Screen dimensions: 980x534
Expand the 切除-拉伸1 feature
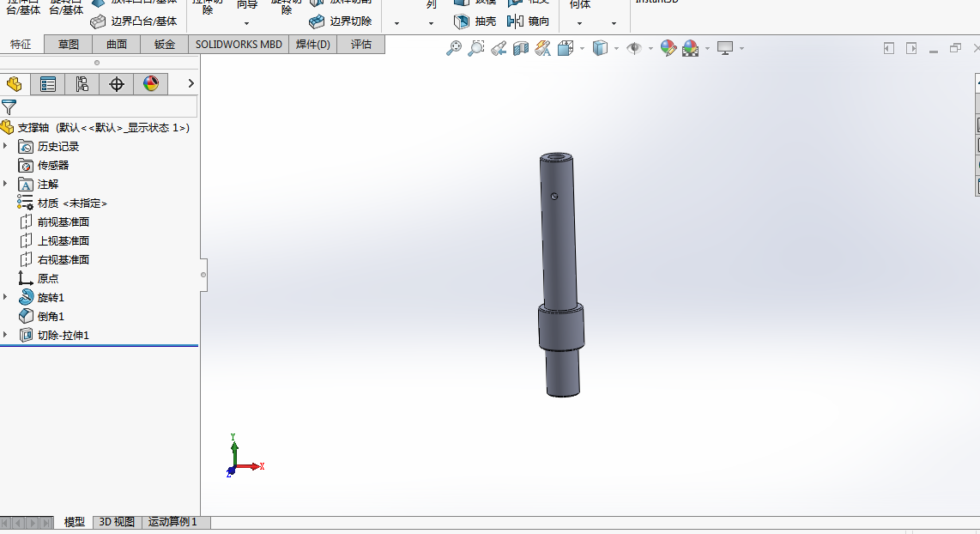tap(6, 335)
